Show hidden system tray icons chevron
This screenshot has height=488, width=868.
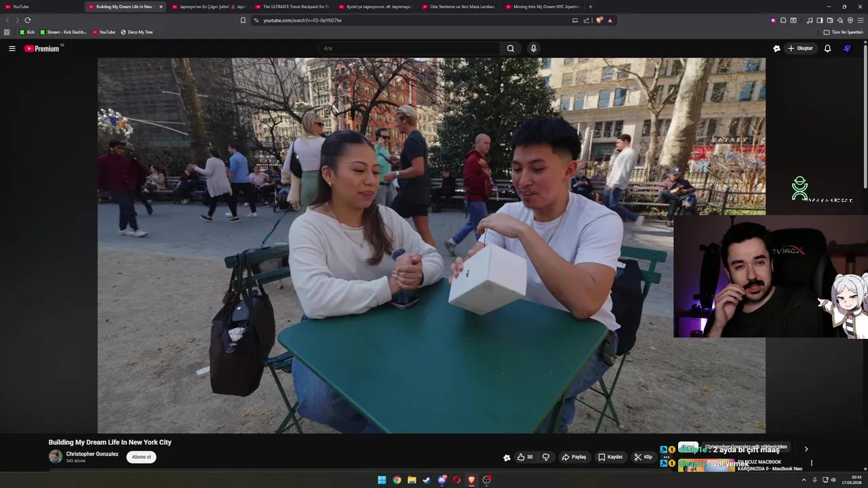click(x=804, y=480)
